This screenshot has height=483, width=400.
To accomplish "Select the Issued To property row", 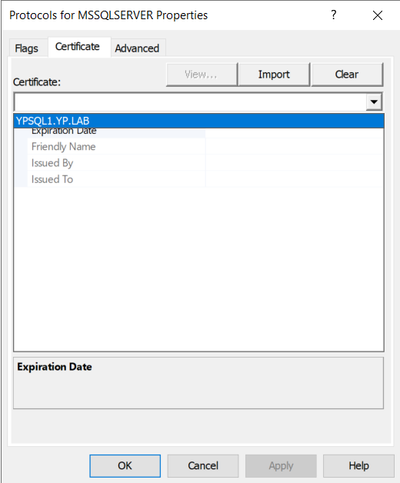I will coord(199,179).
